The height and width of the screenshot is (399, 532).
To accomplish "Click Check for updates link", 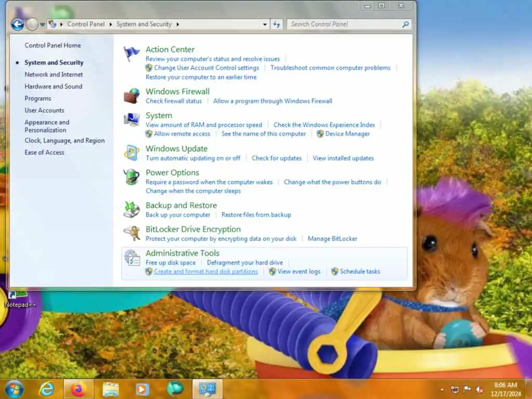I will (x=276, y=158).
